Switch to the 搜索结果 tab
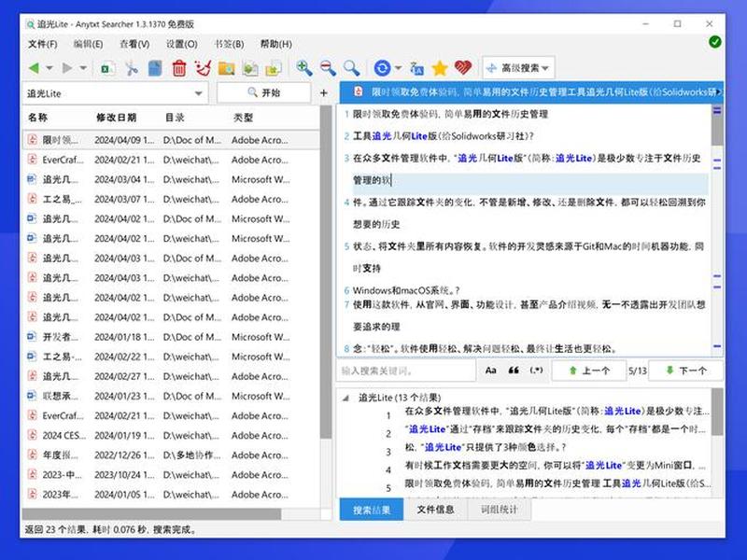The width and height of the screenshot is (747, 560). 372,510
